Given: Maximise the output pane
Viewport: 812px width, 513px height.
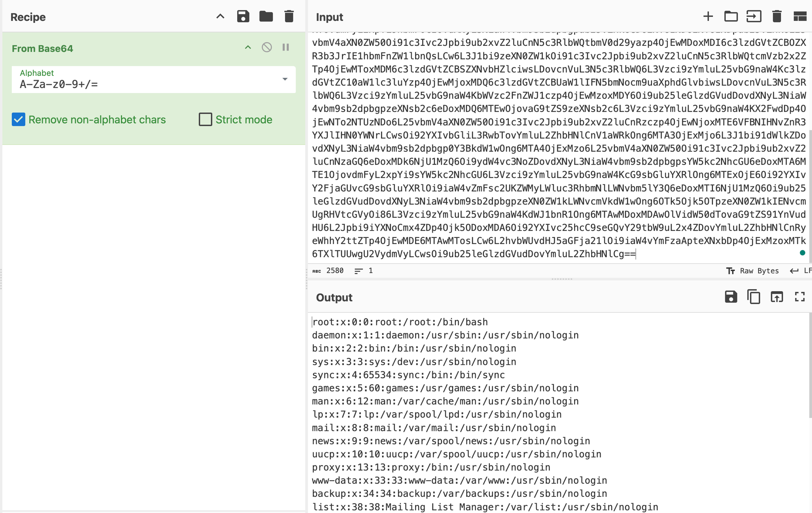Looking at the screenshot, I should (x=799, y=297).
